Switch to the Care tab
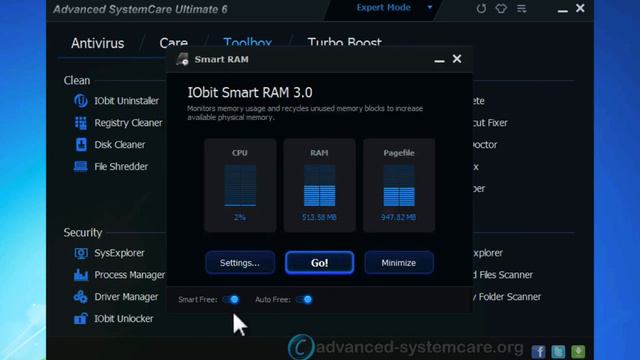 pyautogui.click(x=173, y=42)
